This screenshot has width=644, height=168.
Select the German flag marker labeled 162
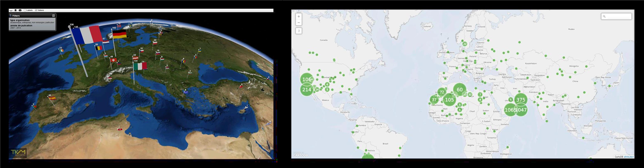[x=119, y=34]
